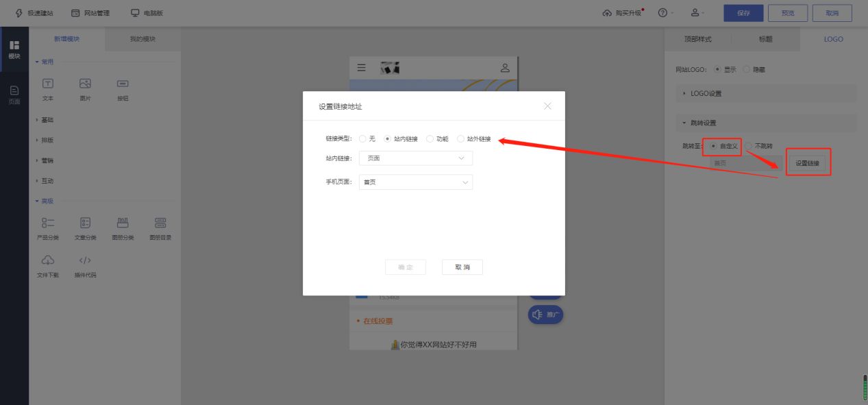Click the 购买升级 cloud upgrade icon

point(607,13)
